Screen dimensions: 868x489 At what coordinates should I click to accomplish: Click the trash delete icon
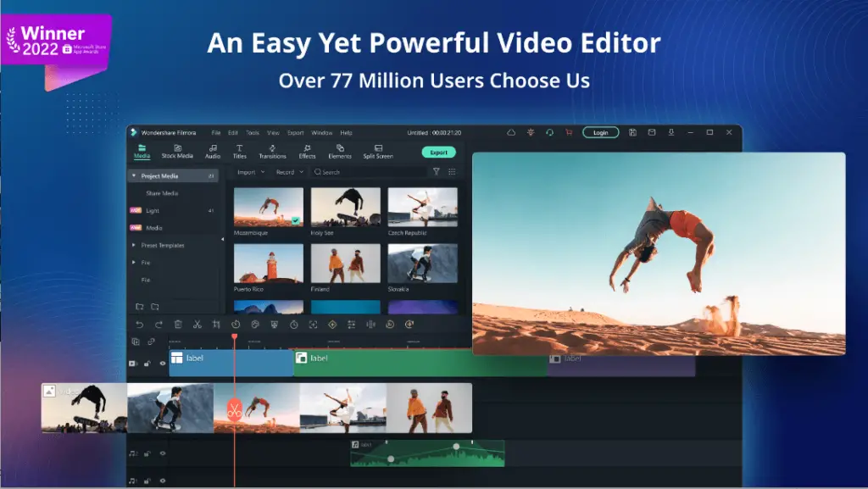[x=178, y=325]
